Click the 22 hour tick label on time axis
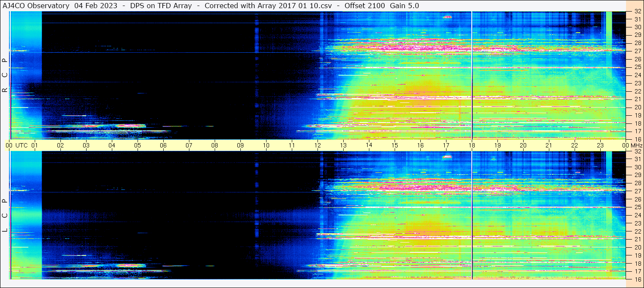Screen dimensions: 644x288 (x=575, y=145)
